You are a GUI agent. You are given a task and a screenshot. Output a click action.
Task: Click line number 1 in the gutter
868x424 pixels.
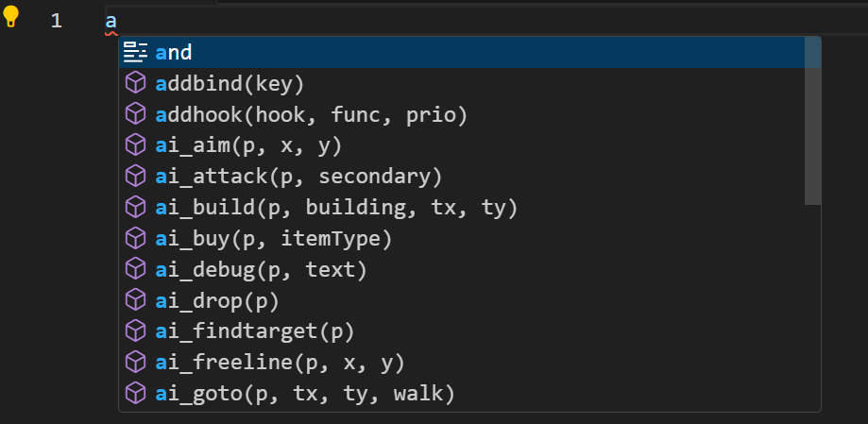pyautogui.click(x=56, y=21)
